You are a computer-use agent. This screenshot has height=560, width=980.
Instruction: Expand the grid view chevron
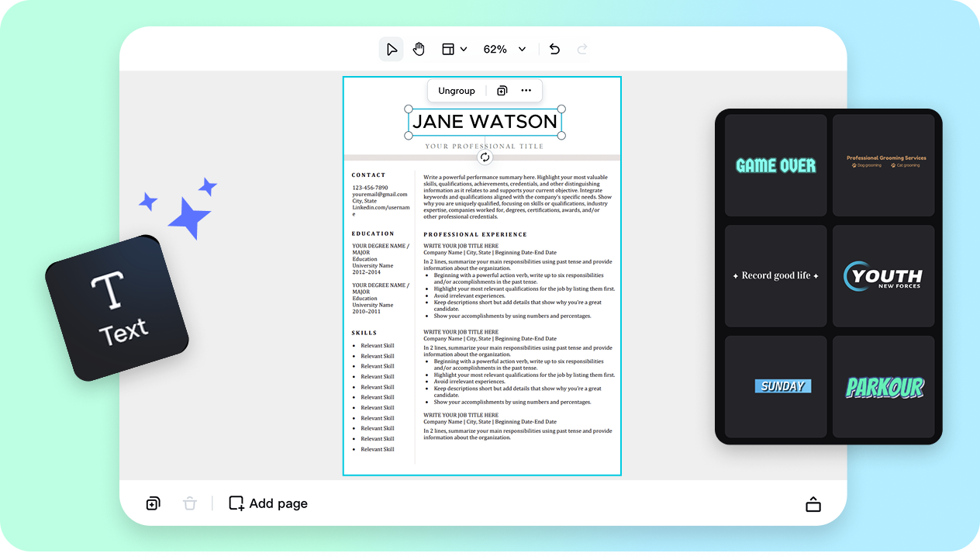[463, 48]
